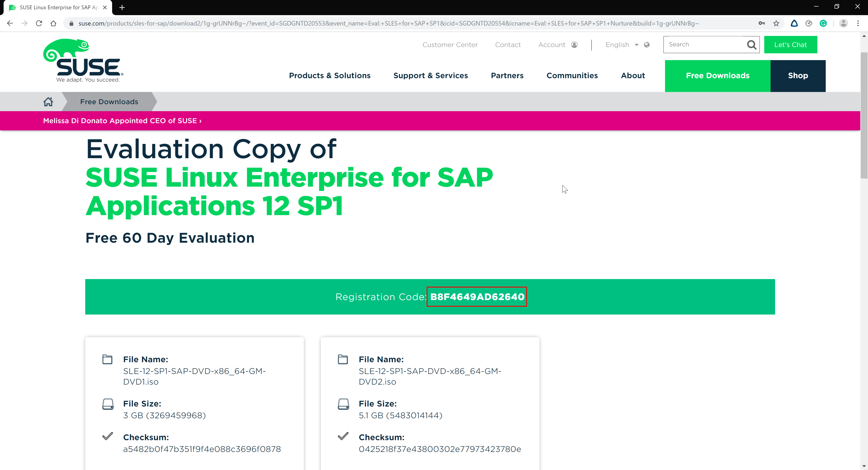This screenshot has width=868, height=470.
Task: Open the Account link
Action: (x=552, y=45)
